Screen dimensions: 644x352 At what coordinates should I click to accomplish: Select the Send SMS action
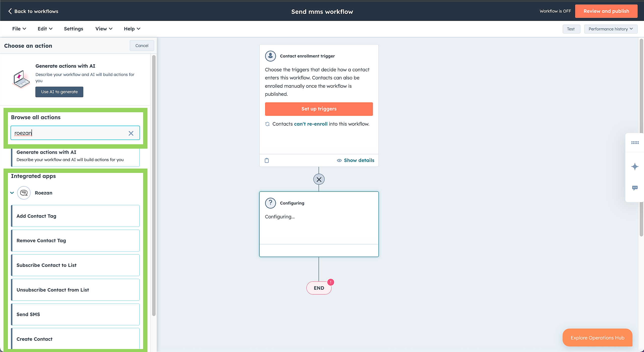click(x=75, y=314)
